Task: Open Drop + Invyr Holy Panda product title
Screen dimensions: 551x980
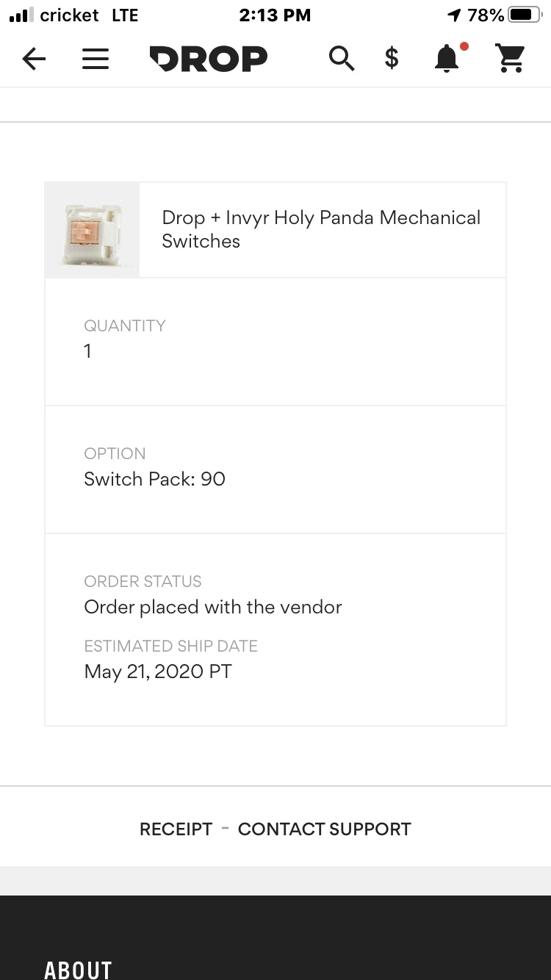Action: click(321, 229)
